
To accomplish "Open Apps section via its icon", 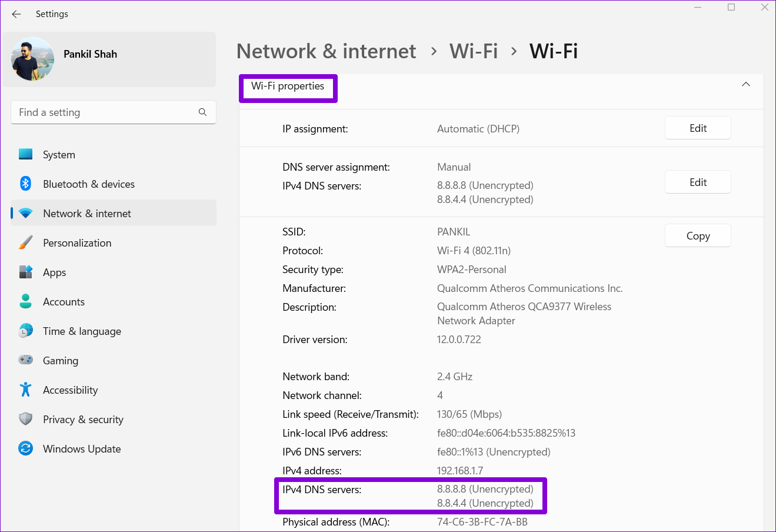I will click(25, 272).
